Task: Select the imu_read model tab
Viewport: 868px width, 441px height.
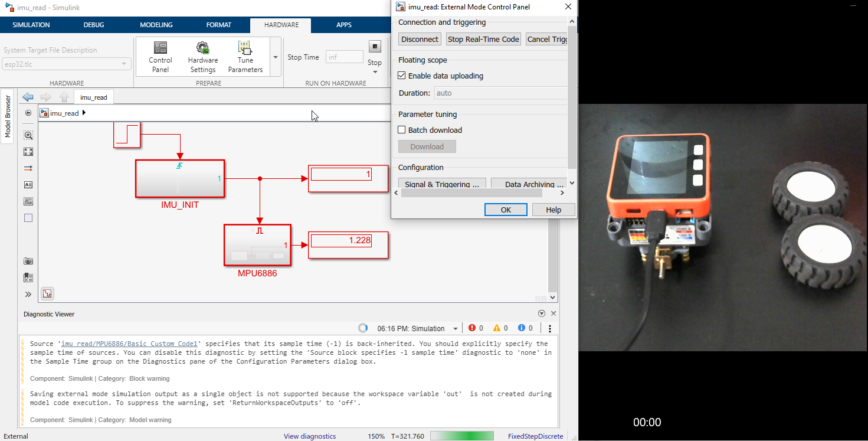Action: (x=94, y=97)
